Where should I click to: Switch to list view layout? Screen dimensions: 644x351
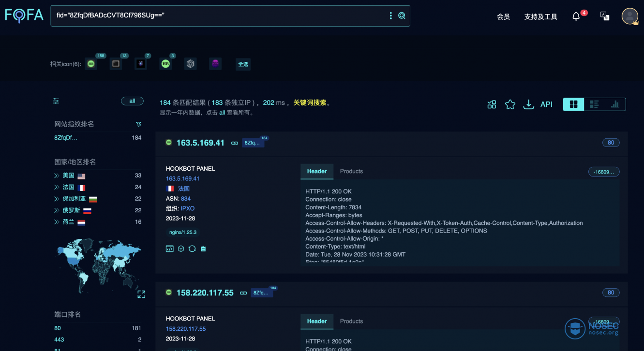click(x=594, y=104)
